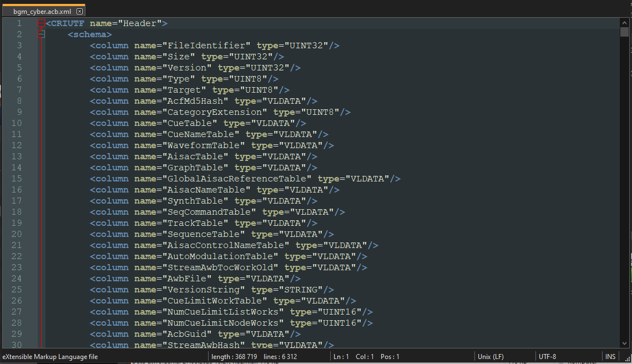The image size is (632, 364).
Task: Click the Unix (LF) line ending field
Action: (491, 357)
